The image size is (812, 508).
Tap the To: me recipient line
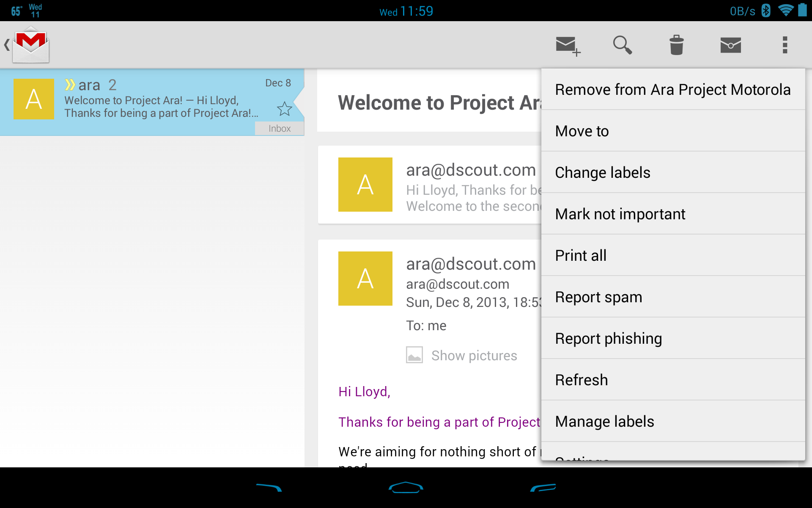click(426, 326)
